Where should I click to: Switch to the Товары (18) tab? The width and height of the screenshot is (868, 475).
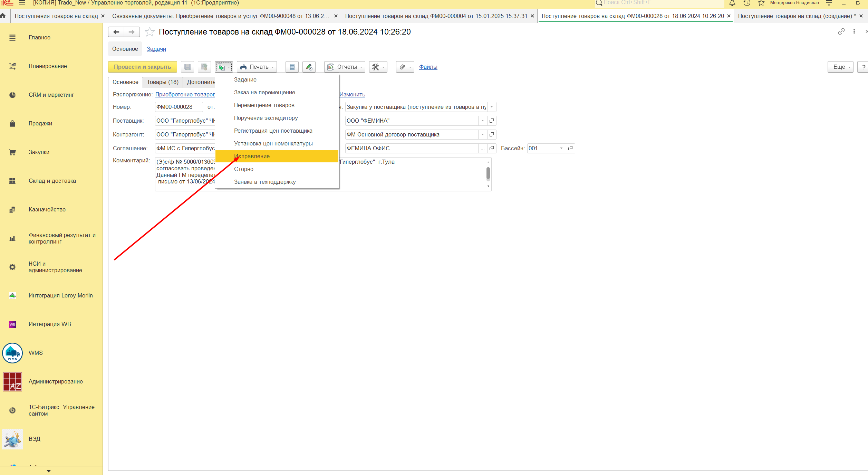pyautogui.click(x=163, y=82)
